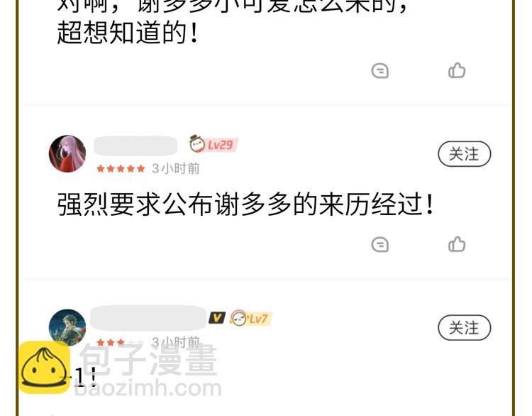Click the five-star rating of Lv29 user
The image size is (532, 416).
tap(121, 168)
